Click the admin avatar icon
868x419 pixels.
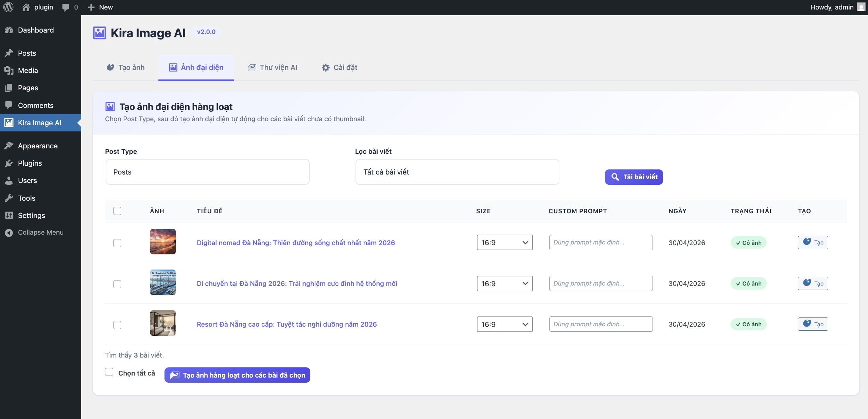(861, 7)
